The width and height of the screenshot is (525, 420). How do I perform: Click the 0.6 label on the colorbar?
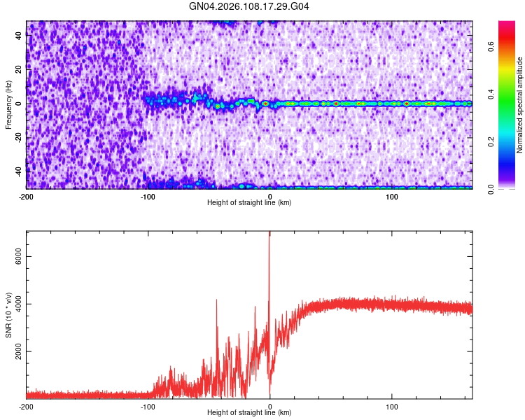click(491, 47)
